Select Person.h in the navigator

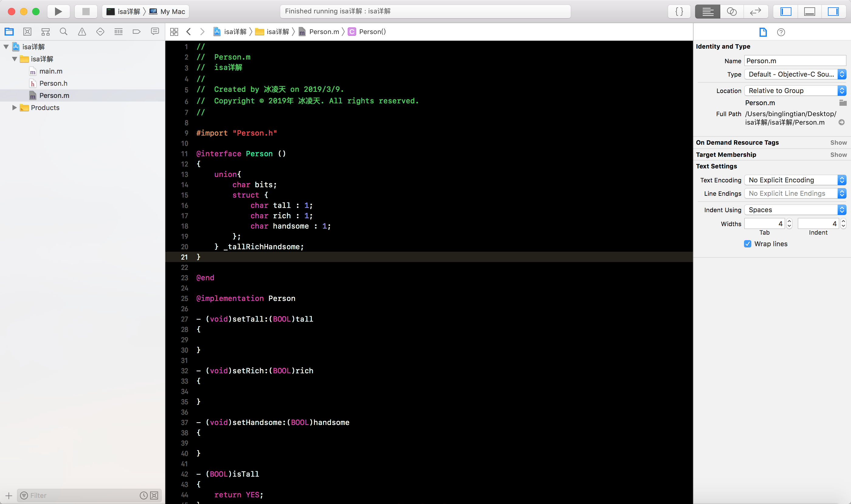point(53,84)
